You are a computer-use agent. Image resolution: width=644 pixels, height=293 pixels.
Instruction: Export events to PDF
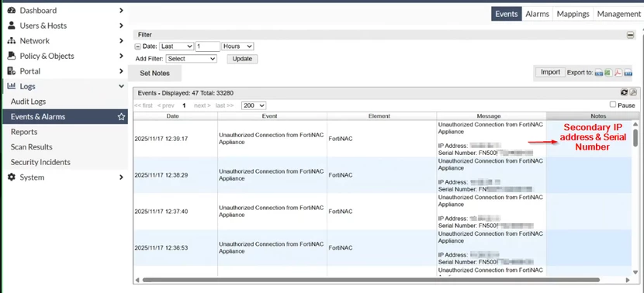pyautogui.click(x=618, y=73)
